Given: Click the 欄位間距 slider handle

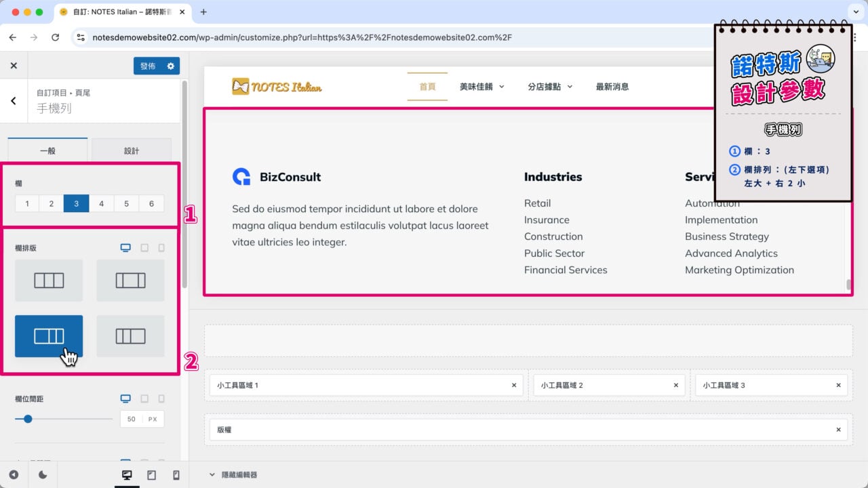Looking at the screenshot, I should click(x=28, y=419).
